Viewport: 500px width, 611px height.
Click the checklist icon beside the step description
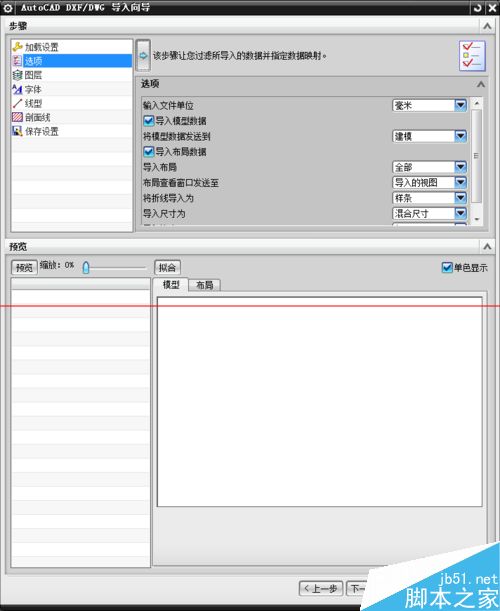(472, 56)
